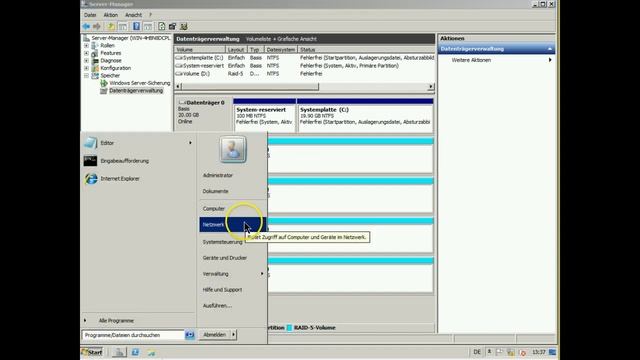The width and height of the screenshot is (640, 360).
Task: Click the PowerShell taskbar icon
Action: [x=135, y=352]
